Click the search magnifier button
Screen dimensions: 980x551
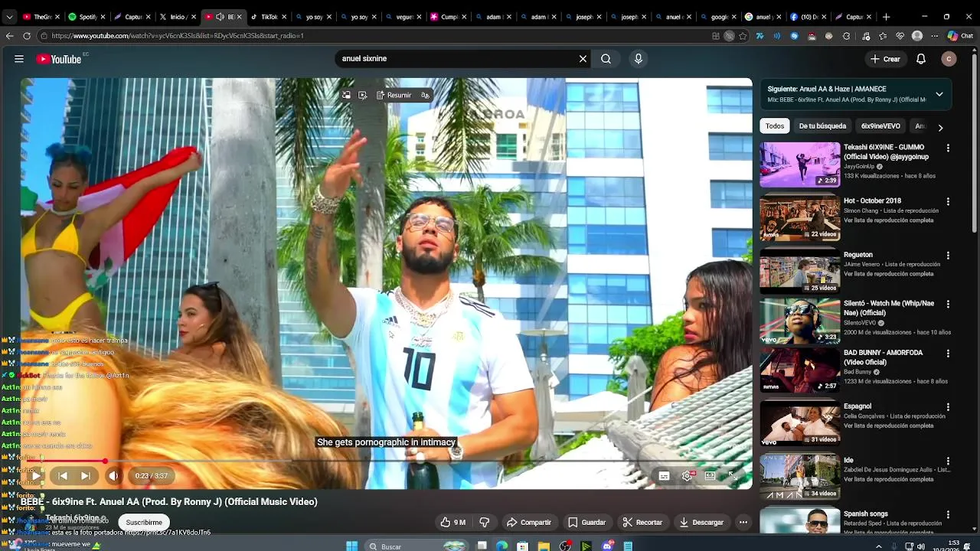tap(606, 59)
